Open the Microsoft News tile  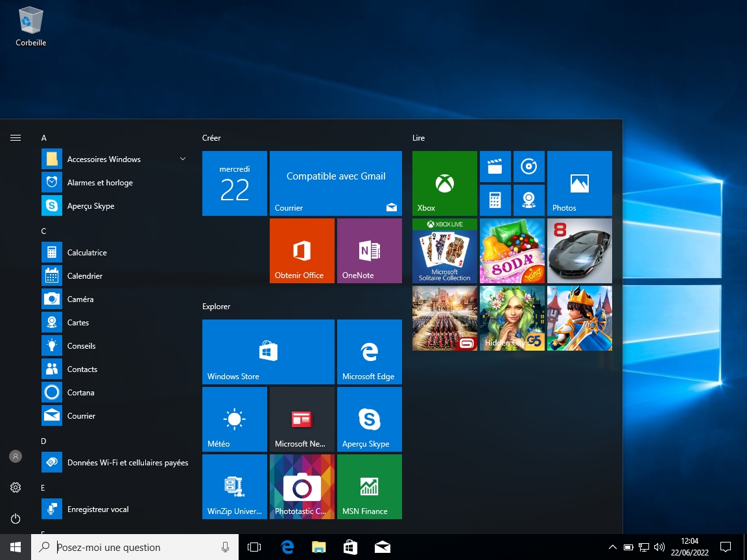pos(302,419)
